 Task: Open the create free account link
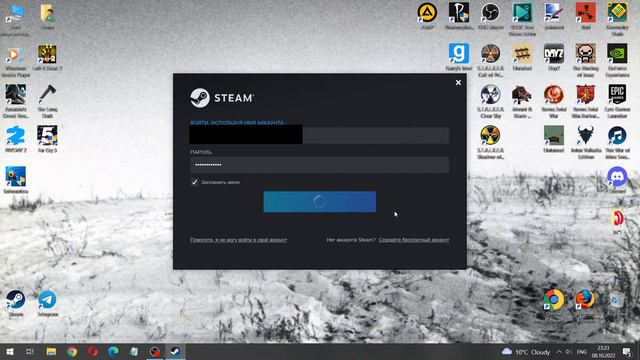click(414, 240)
